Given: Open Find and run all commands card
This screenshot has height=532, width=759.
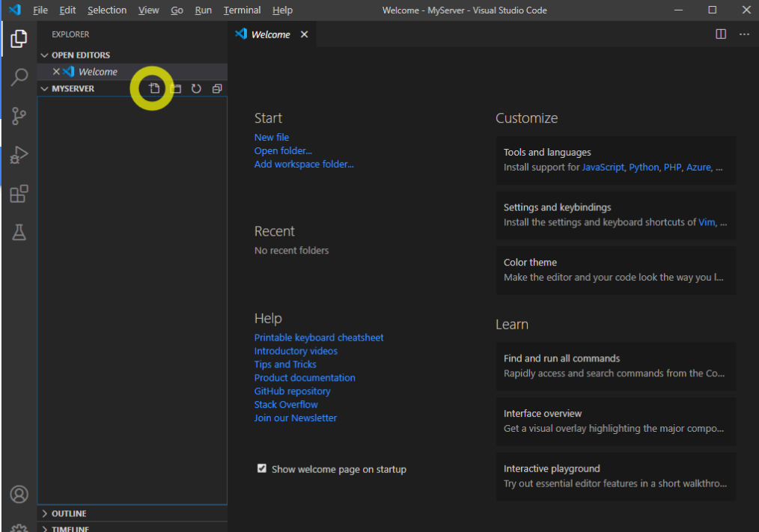Looking at the screenshot, I should pos(616,367).
